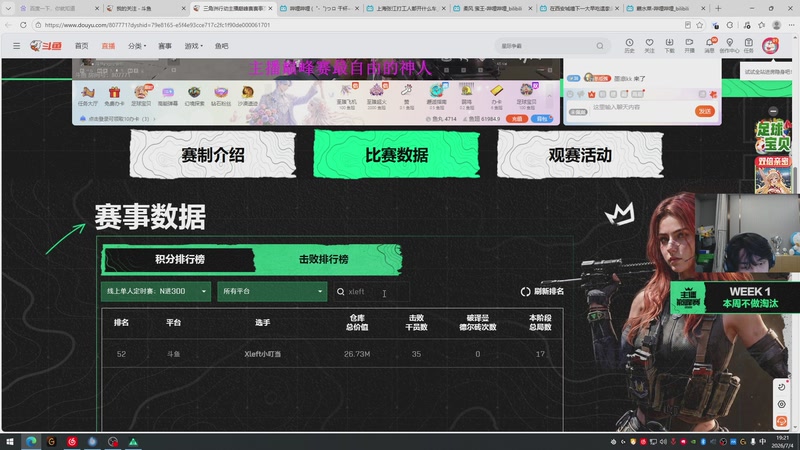Image resolution: width=800 pixels, height=450 pixels.
Task: Open the 任务 tasks icon in header
Action: pos(748,45)
